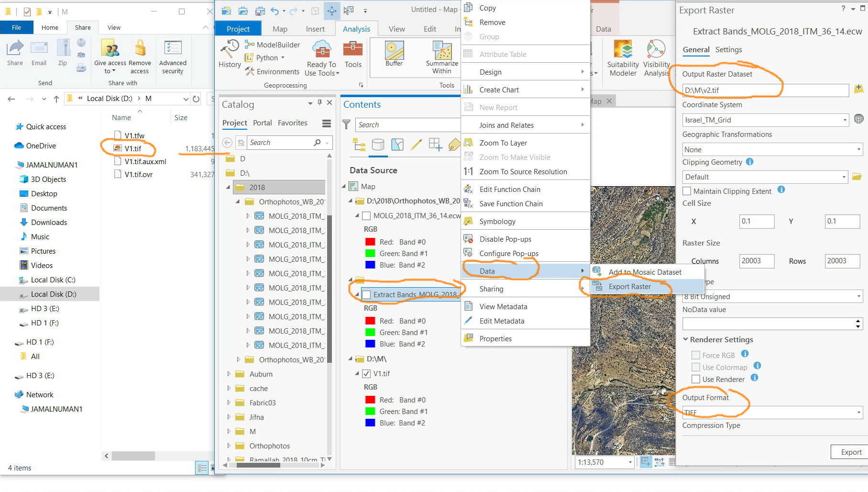
Task: Collapse the Renderer Settings section
Action: (x=685, y=339)
